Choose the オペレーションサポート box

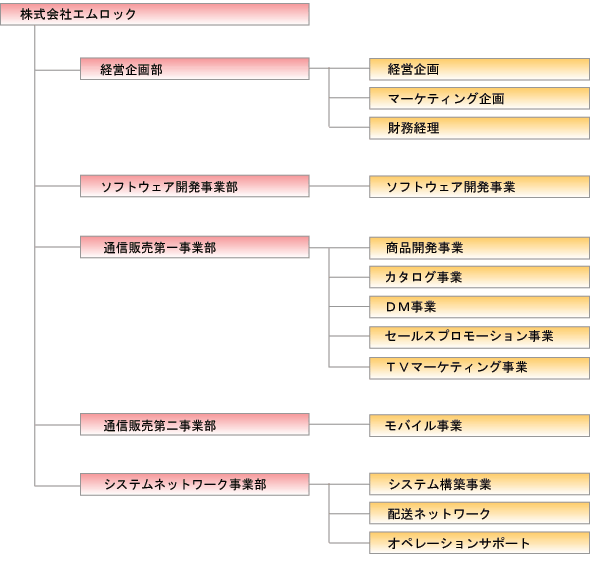pos(479,543)
